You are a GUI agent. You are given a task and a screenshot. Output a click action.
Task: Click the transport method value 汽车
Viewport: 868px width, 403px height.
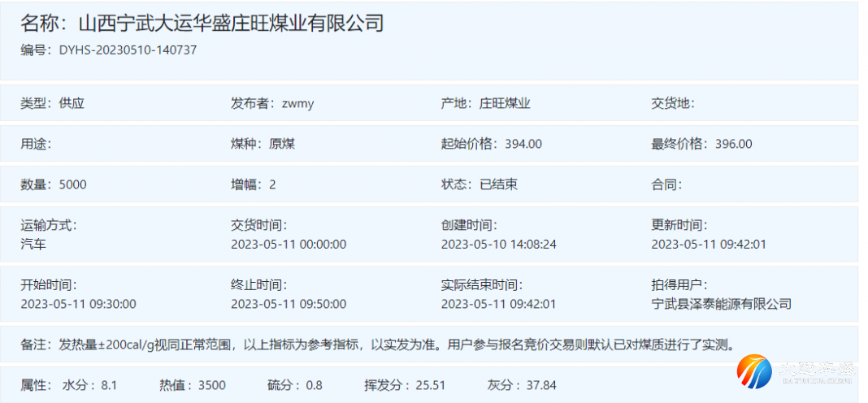(33, 244)
